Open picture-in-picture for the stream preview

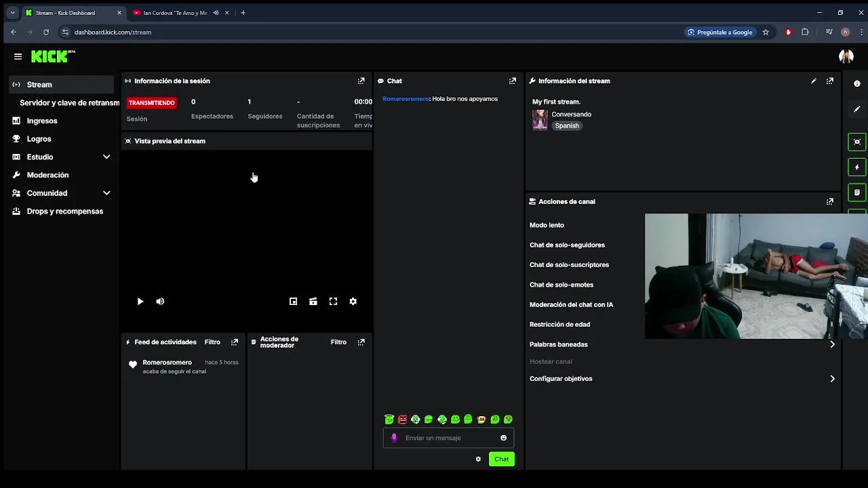coord(293,302)
